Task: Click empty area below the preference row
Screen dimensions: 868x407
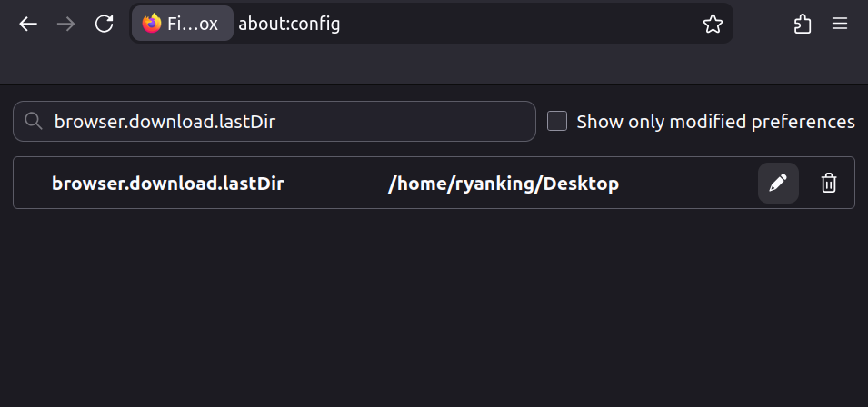Action: [x=434, y=309]
